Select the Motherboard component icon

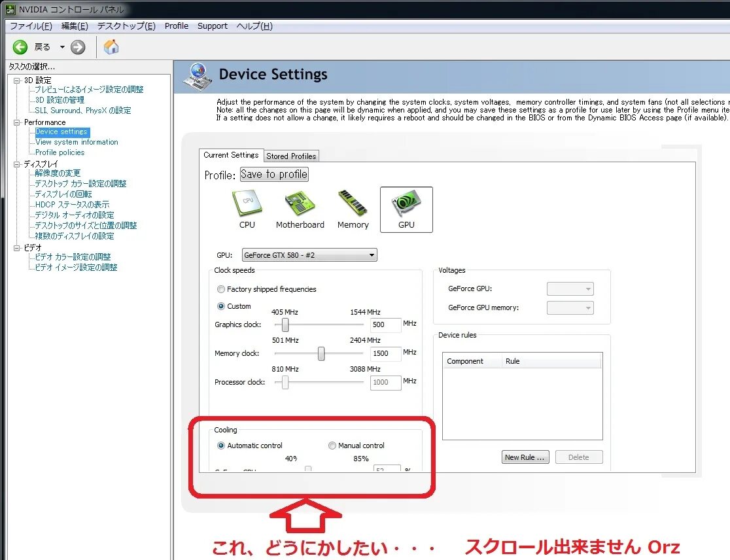tap(300, 209)
